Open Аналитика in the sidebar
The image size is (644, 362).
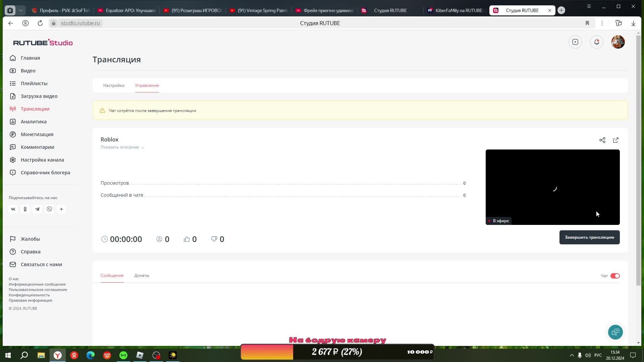34,122
